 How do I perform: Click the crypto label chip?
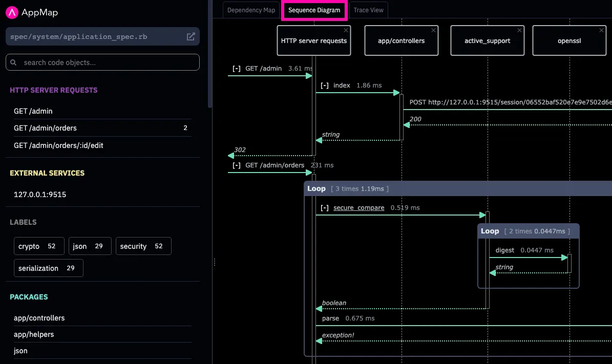pyautogui.click(x=39, y=246)
